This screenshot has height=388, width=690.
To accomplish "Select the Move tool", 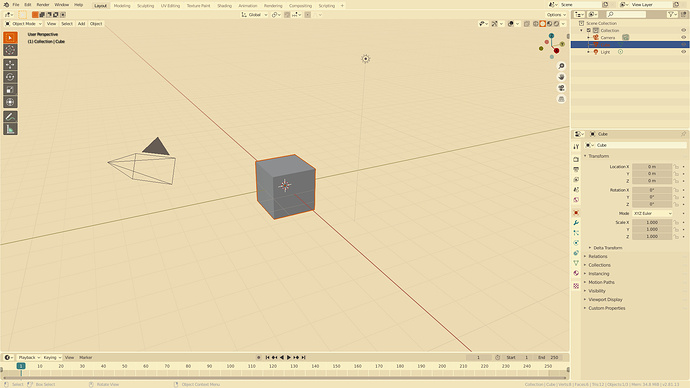I will click(x=10, y=65).
